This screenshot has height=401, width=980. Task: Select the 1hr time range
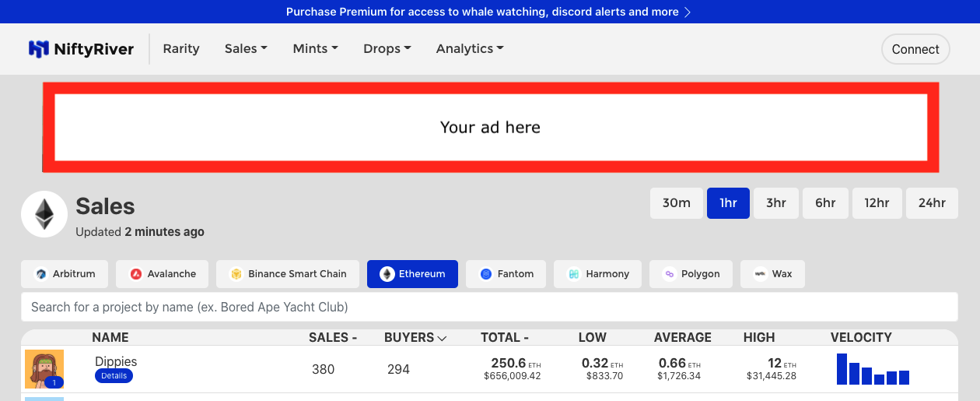(728, 203)
